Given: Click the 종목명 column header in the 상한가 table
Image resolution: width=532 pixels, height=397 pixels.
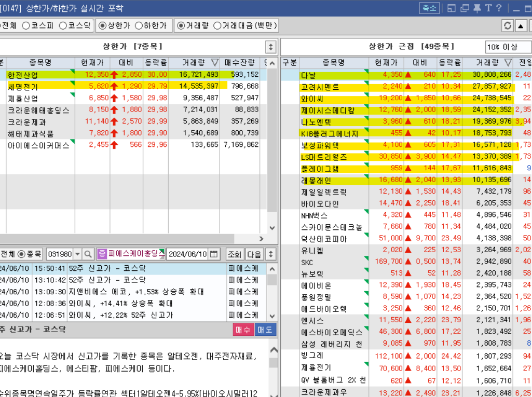Looking at the screenshot, I should (40, 62).
